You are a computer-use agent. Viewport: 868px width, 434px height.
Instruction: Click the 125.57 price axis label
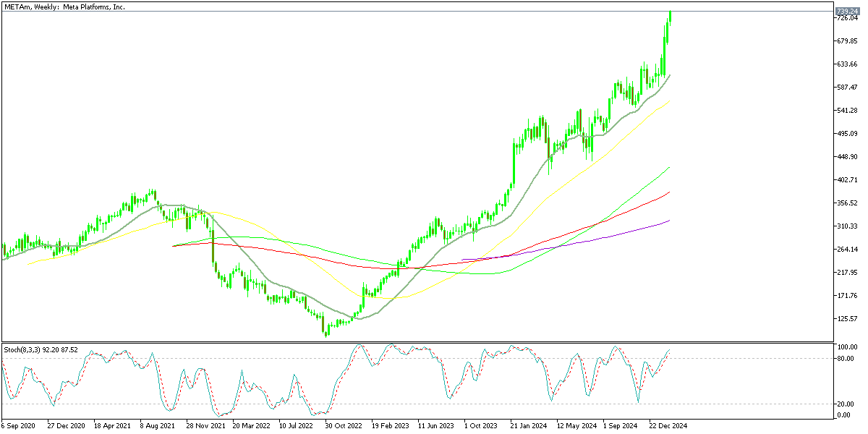[x=846, y=319]
